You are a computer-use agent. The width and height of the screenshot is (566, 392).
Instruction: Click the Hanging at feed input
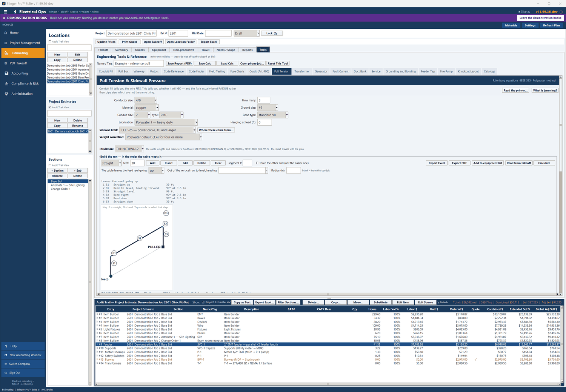[265, 122]
